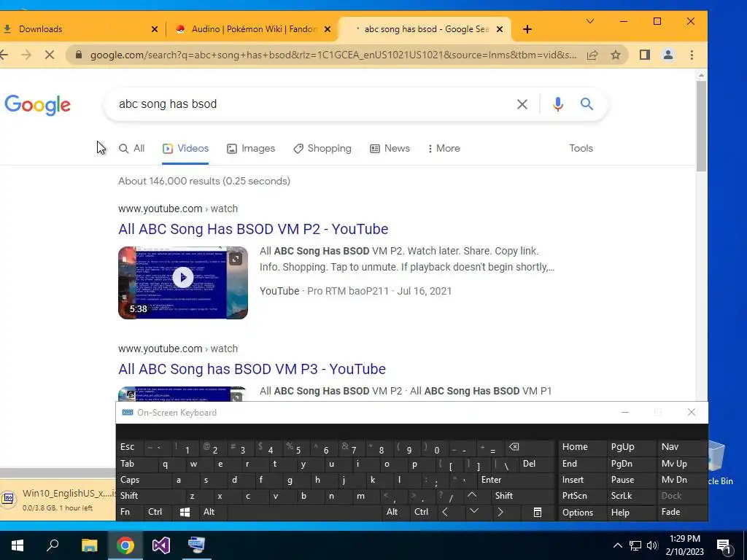Image resolution: width=747 pixels, height=560 pixels.
Task: Share this page from the address bar
Action: [592, 55]
